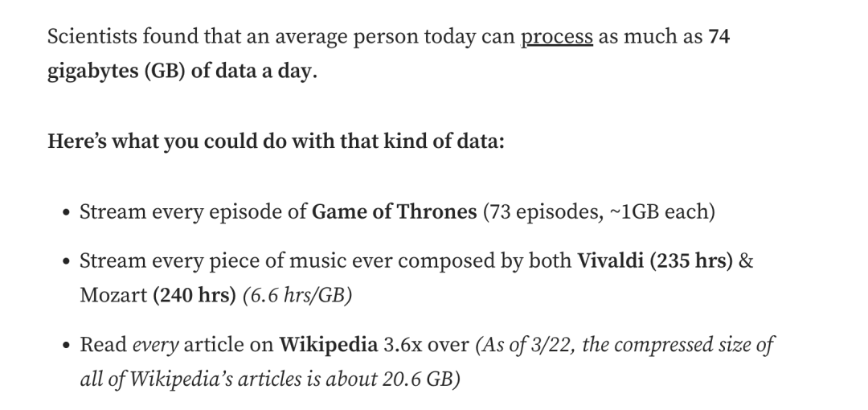Click the bold "gigabytes (GB) of data a day." text
This screenshot has width=868, height=410.
point(182,72)
